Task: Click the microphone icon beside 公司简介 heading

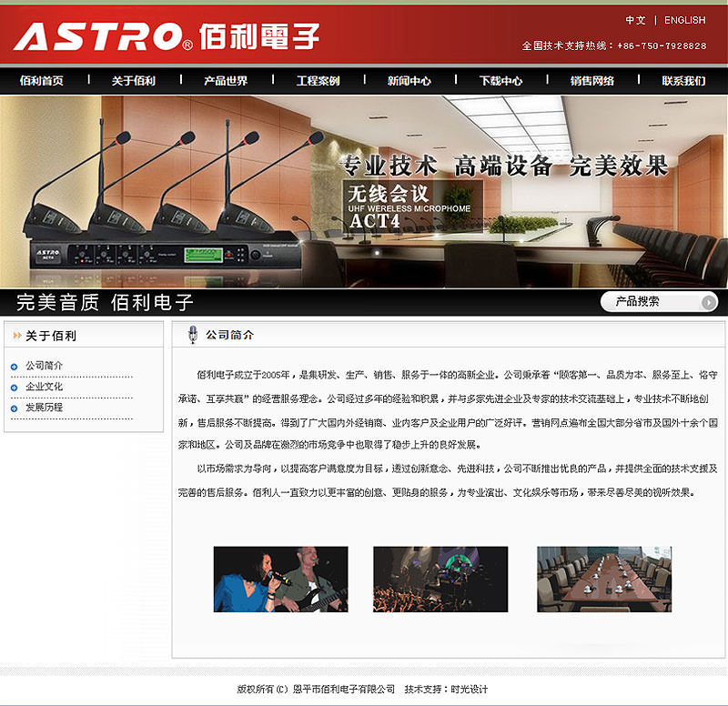Action: 192,334
